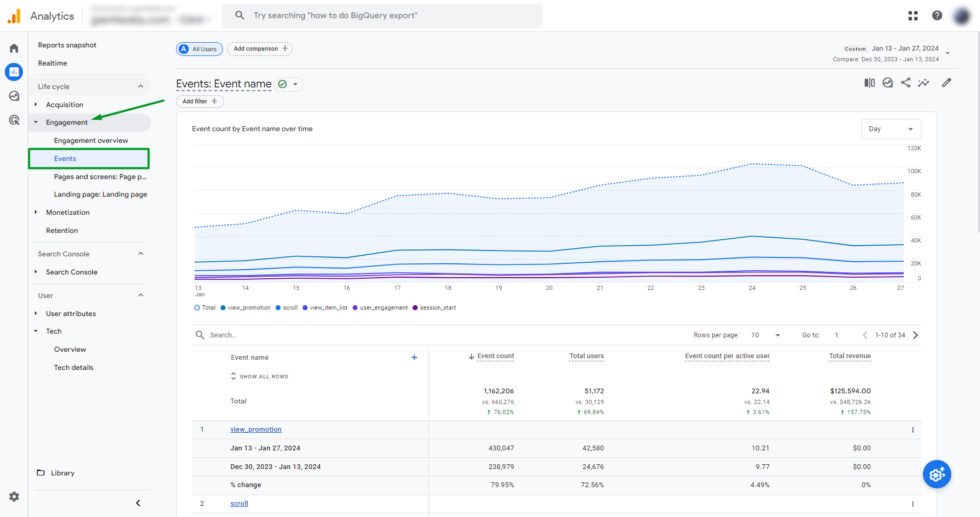Click Add filter button

tap(200, 101)
